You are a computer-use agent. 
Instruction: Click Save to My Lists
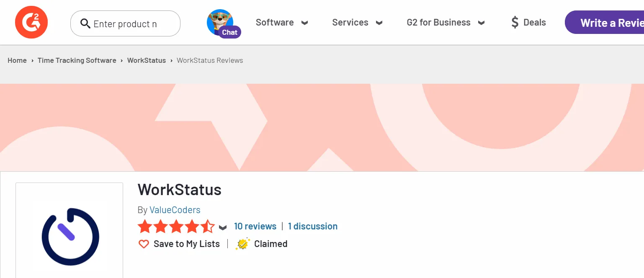(187, 244)
